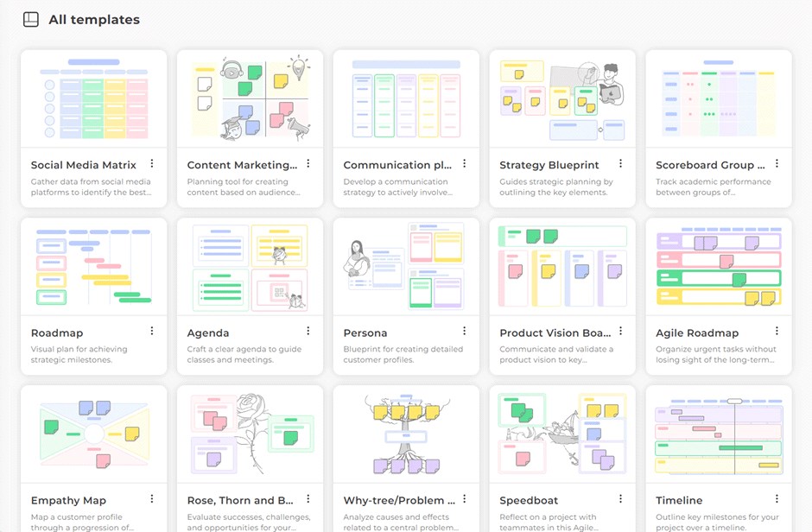Click the Product Vision Boa... title

(x=555, y=332)
